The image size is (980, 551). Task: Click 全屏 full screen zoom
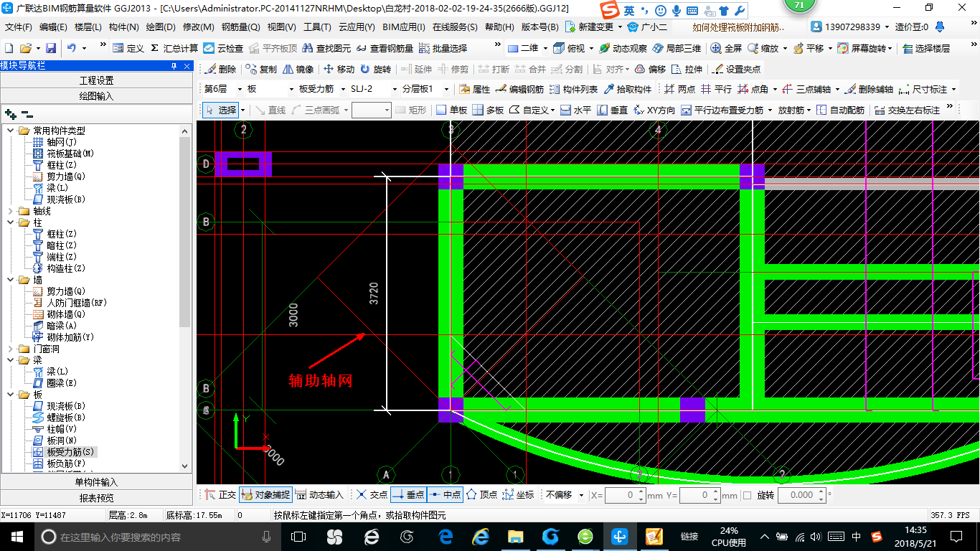726,48
